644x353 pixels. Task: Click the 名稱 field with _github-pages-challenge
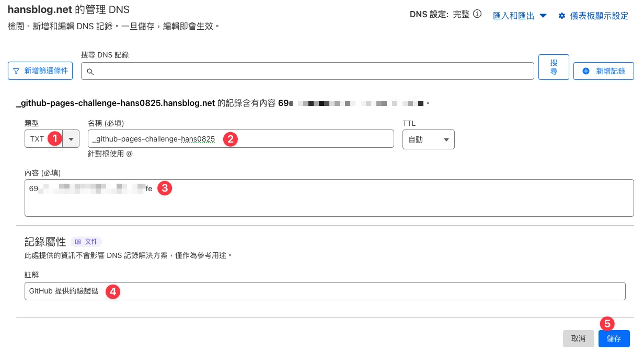240,139
